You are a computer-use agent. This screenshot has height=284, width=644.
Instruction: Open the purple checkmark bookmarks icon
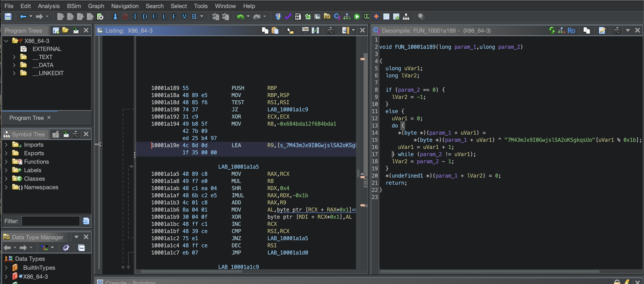[288, 17]
